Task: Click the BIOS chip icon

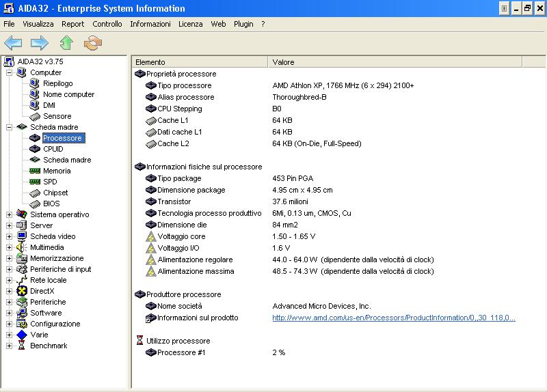Action: pos(35,204)
